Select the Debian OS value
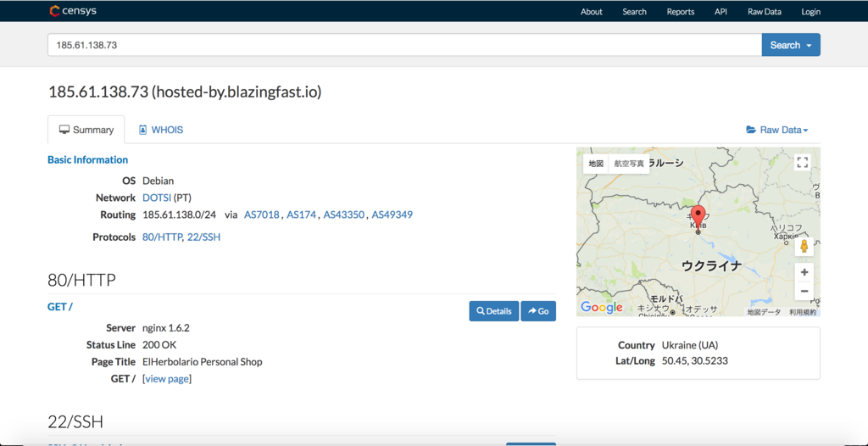The width and height of the screenshot is (868, 446). [159, 181]
